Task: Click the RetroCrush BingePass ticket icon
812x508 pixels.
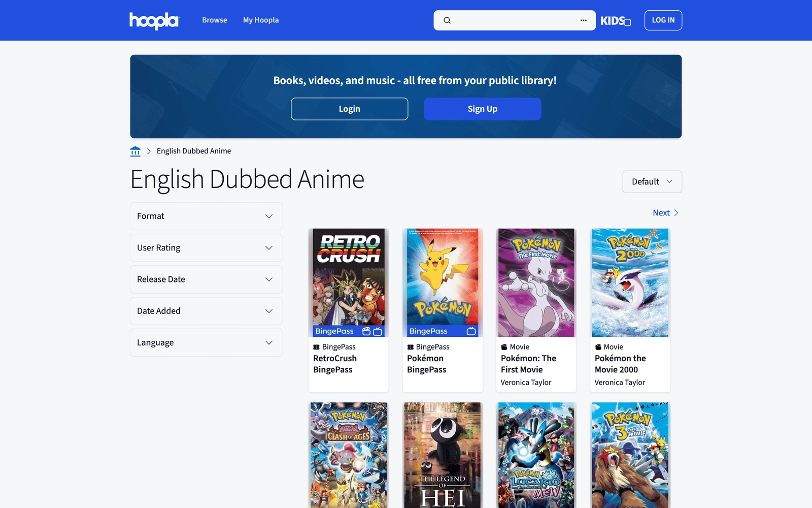Action: pyautogui.click(x=316, y=347)
